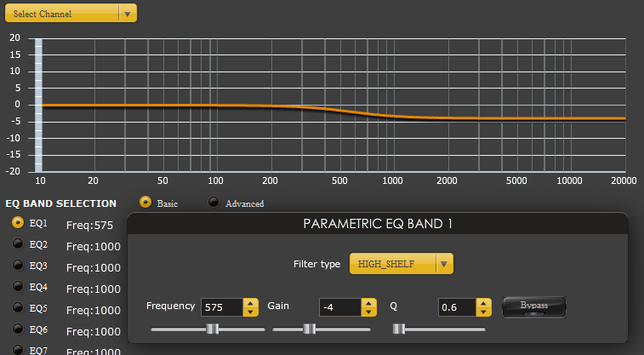Decrease Frequency with down arrow

tap(250, 312)
